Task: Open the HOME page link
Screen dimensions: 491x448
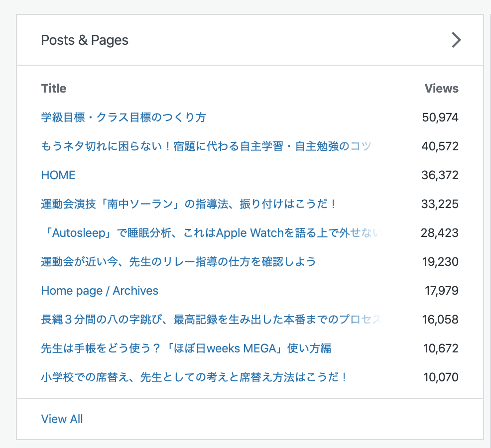Action: [58, 175]
